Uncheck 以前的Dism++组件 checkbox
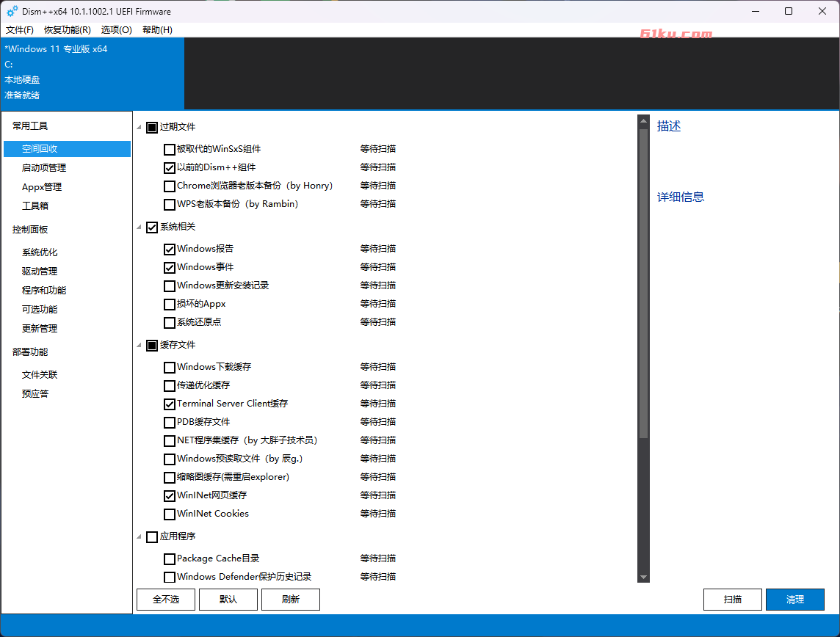This screenshot has height=637, width=840. (170, 167)
